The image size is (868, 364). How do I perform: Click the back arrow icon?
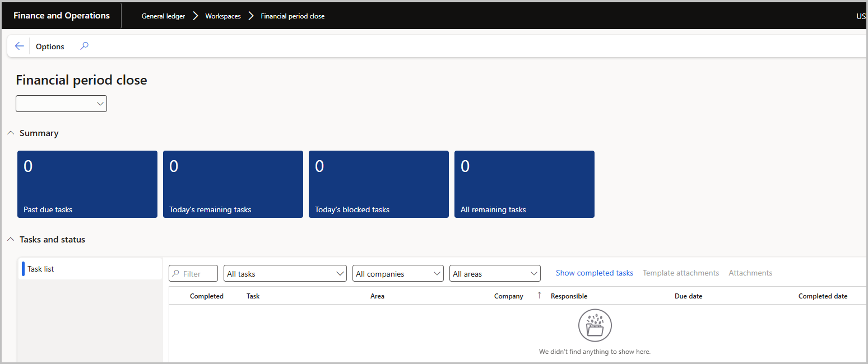19,46
